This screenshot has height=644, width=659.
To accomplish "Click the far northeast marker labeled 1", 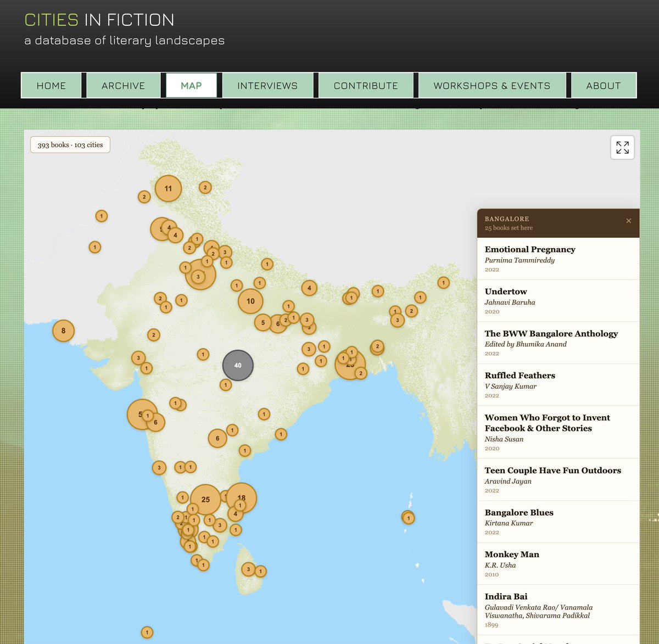I will [x=443, y=283].
